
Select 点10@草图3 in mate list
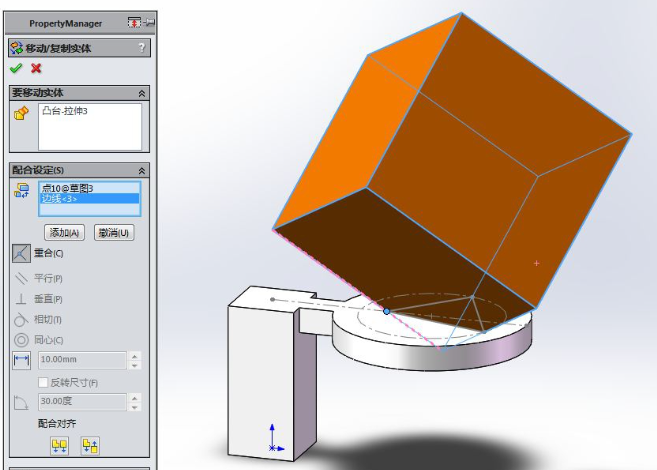(67, 188)
